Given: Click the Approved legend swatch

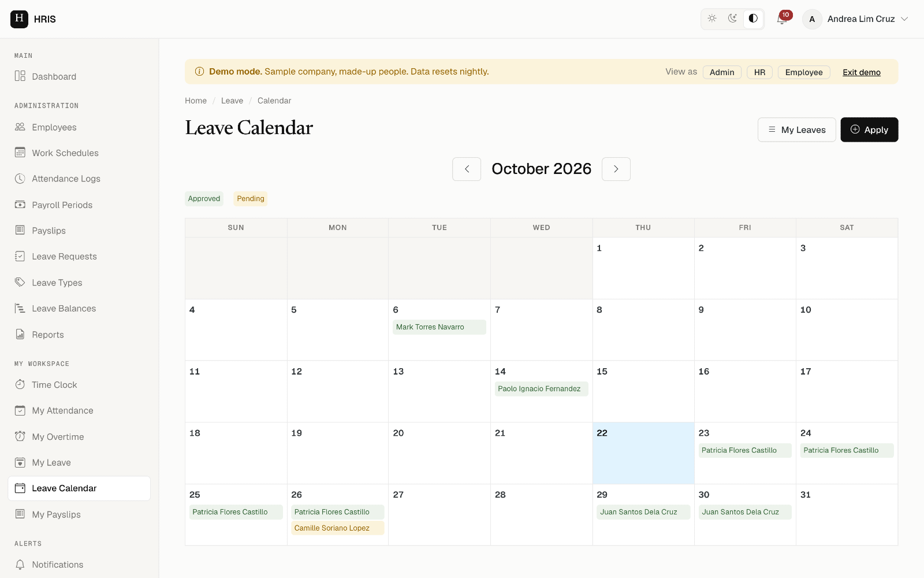Looking at the screenshot, I should [204, 199].
